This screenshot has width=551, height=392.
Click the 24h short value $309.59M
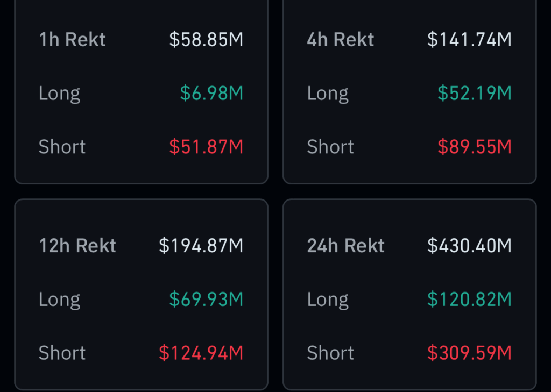[x=469, y=353]
